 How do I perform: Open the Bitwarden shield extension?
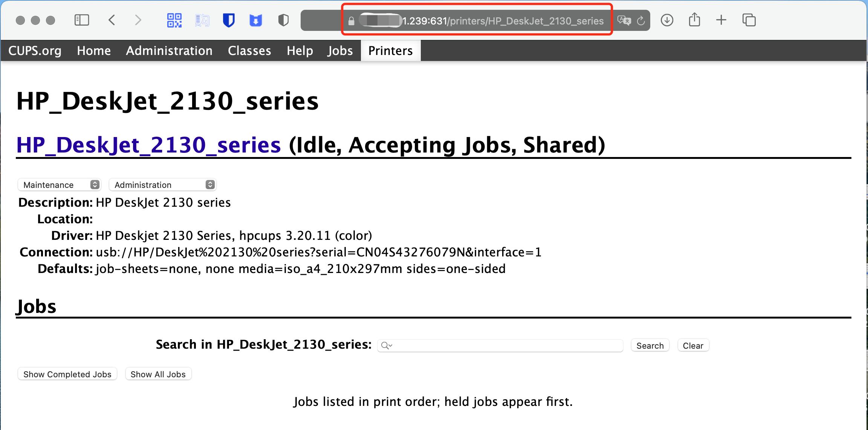point(229,20)
